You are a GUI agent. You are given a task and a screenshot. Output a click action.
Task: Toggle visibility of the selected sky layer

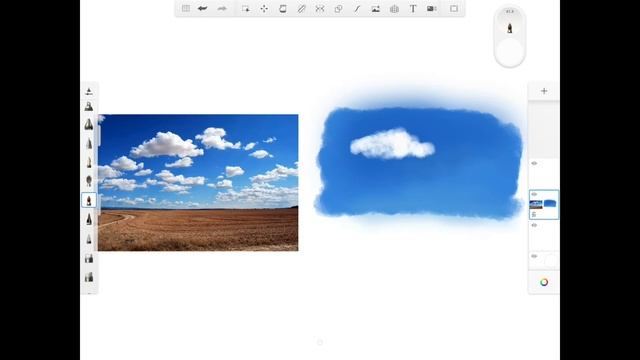click(534, 194)
